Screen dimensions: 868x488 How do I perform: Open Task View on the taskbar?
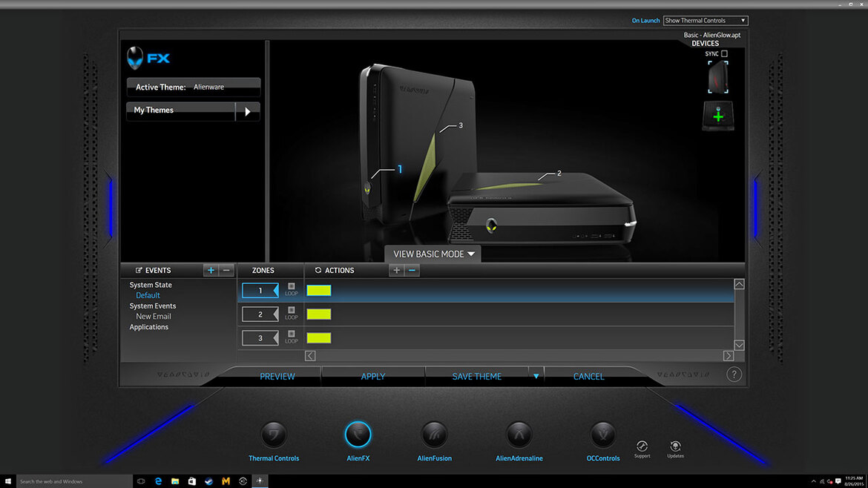(141, 481)
